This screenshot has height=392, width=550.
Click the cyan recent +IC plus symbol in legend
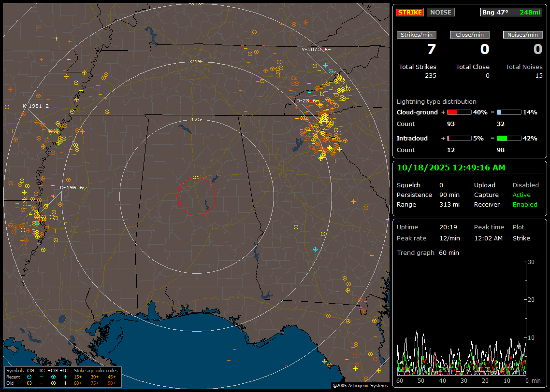65,377
